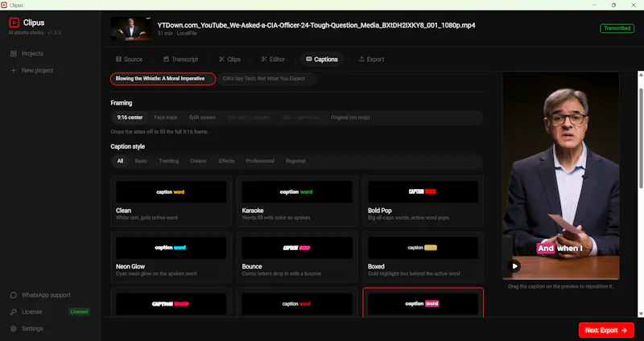Click the Next: Export button
Viewport: 644px width, 341px height.
[x=606, y=330]
